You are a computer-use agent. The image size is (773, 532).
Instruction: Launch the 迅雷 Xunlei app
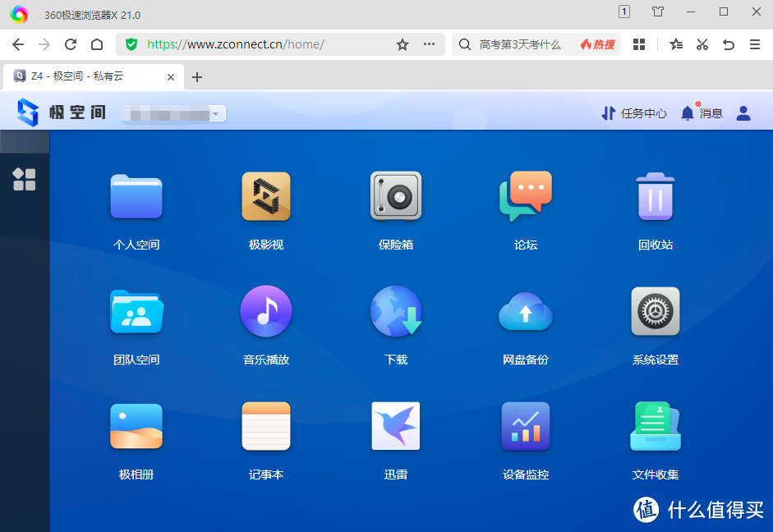coord(396,427)
